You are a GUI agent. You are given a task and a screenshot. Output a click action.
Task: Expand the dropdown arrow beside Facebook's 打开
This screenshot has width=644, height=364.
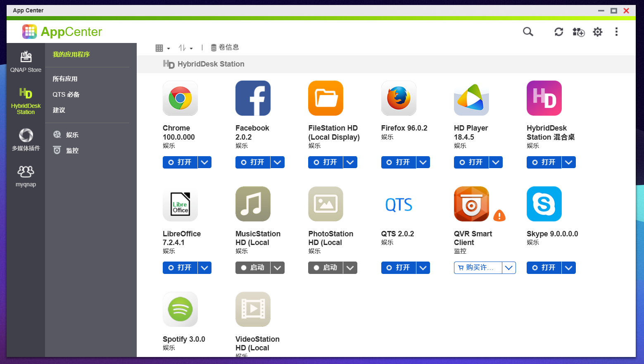(277, 162)
